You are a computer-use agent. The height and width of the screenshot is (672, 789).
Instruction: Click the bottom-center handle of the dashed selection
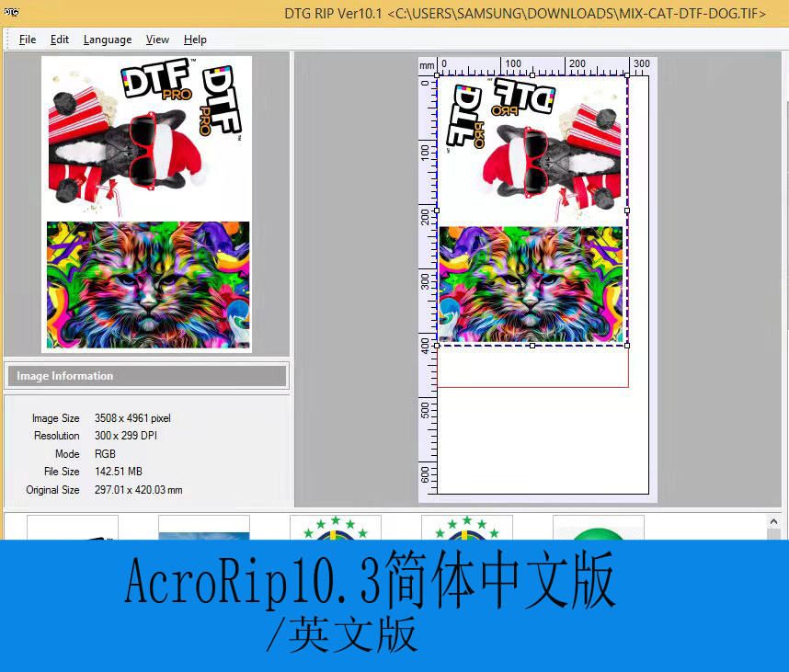pos(533,347)
